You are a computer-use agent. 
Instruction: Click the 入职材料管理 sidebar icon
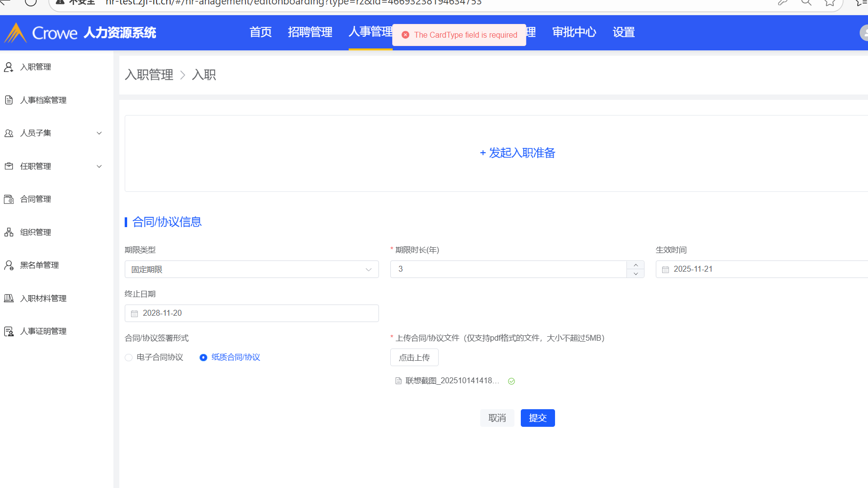(9, 298)
